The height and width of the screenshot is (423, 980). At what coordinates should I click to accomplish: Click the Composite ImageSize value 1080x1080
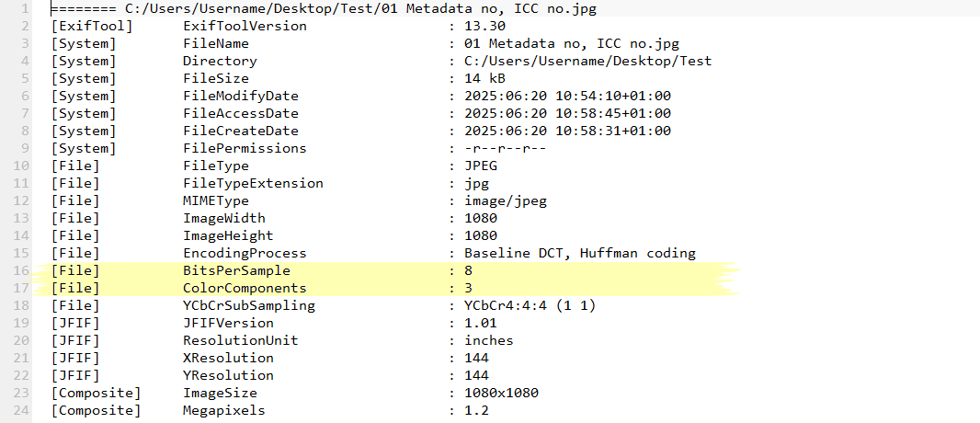click(x=501, y=393)
